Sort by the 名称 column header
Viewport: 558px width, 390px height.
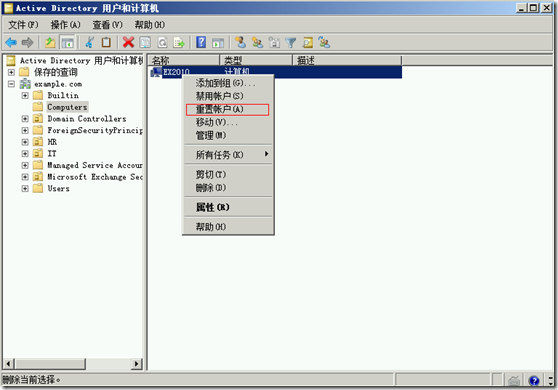pos(184,60)
